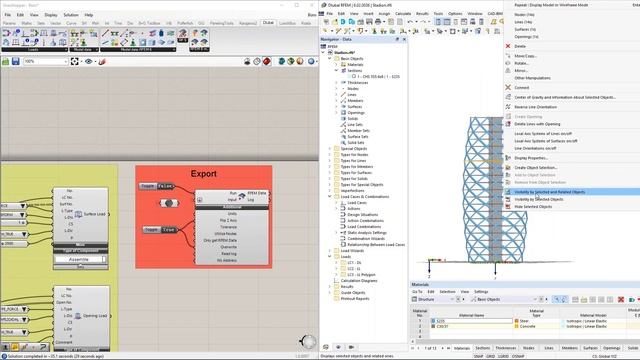
Task: Switch to the Sections table tab
Action: click(x=482, y=348)
